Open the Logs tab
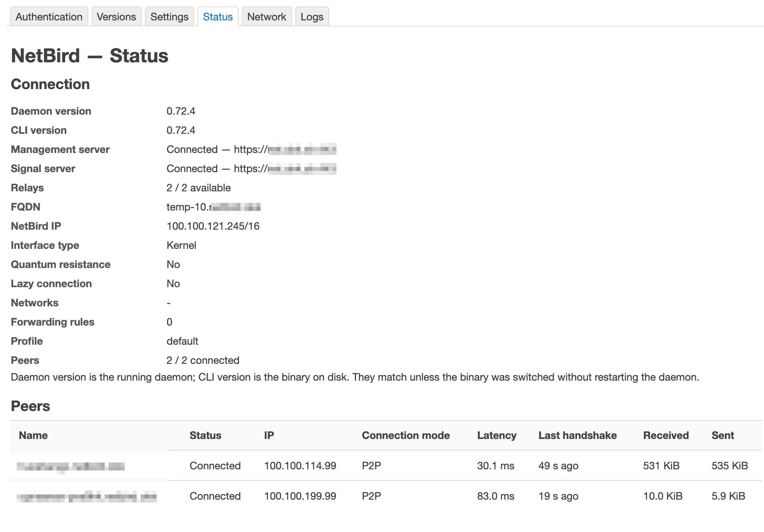 (312, 17)
